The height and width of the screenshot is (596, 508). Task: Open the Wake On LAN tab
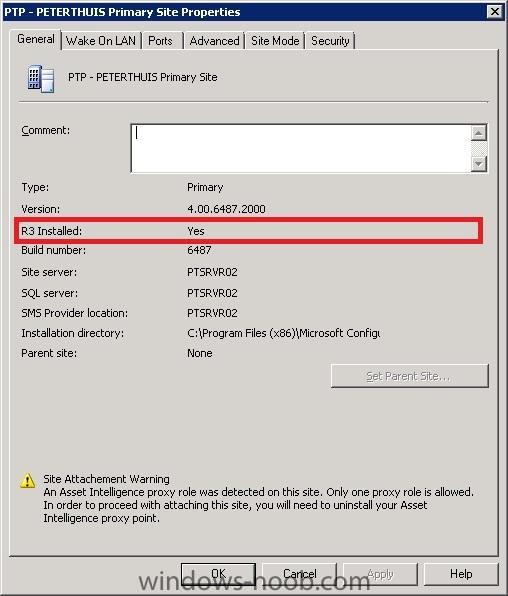[x=101, y=41]
